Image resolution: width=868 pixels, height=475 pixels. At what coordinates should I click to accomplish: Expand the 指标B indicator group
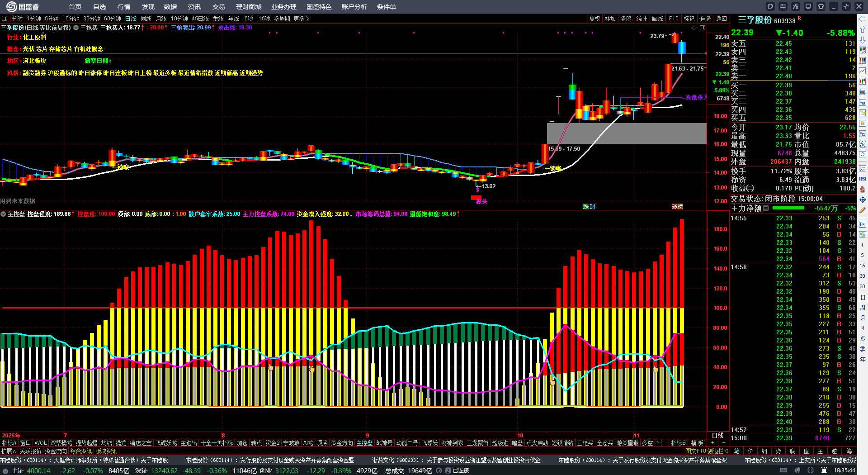click(x=679, y=443)
